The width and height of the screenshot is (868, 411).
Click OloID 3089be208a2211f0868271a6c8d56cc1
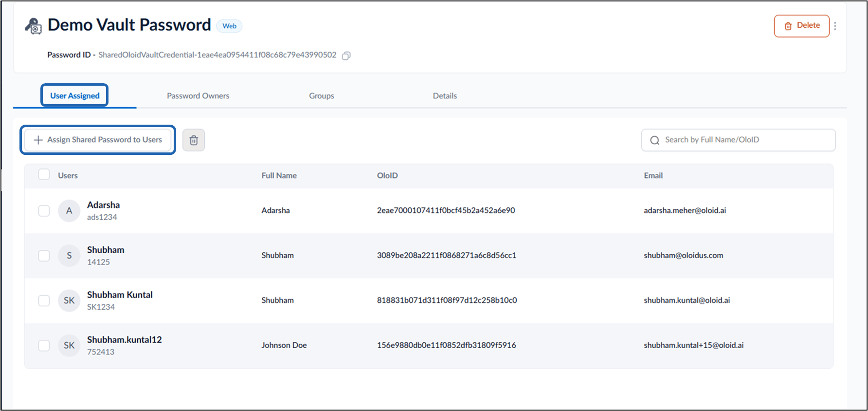(446, 255)
